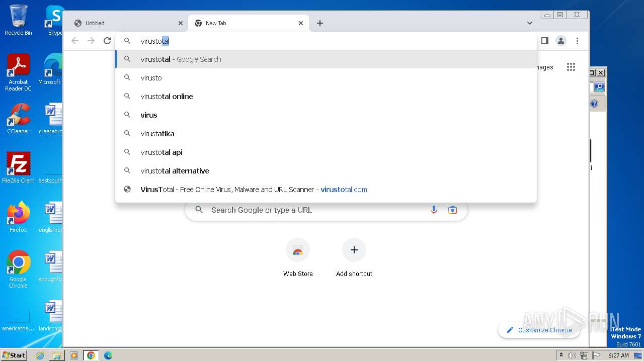
Task: Select the 'virustotal api' suggestion
Action: 326,152
